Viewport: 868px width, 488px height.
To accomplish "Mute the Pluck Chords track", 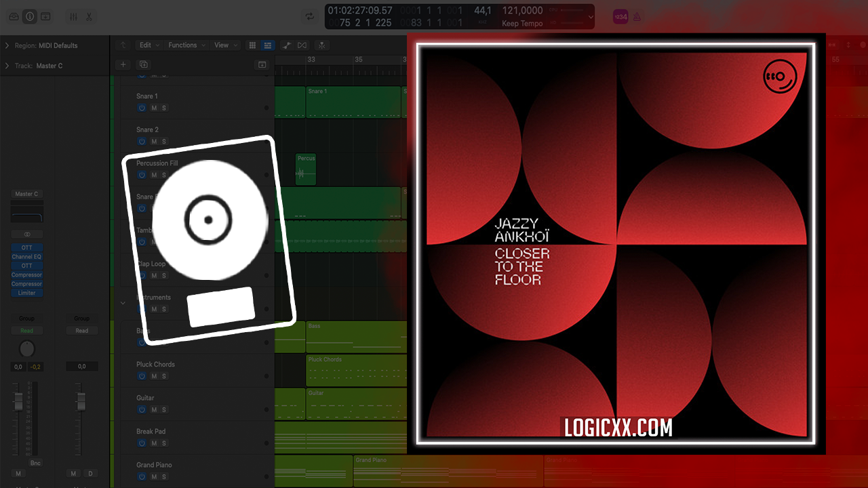I will (x=154, y=376).
